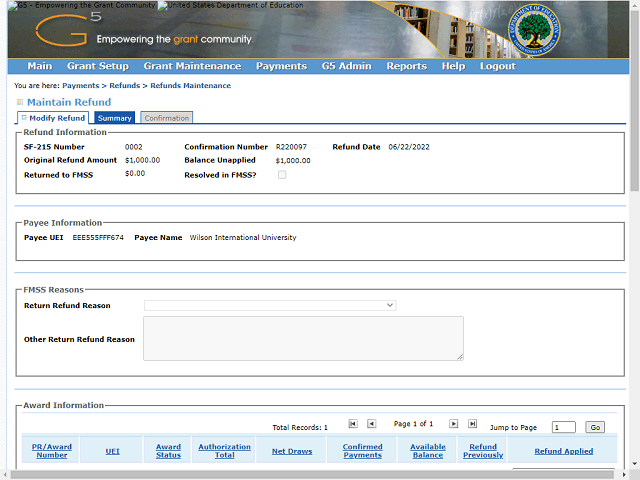Screen dimensions: 640x480
Task: Switch to the Summary tab
Action: pos(114,118)
